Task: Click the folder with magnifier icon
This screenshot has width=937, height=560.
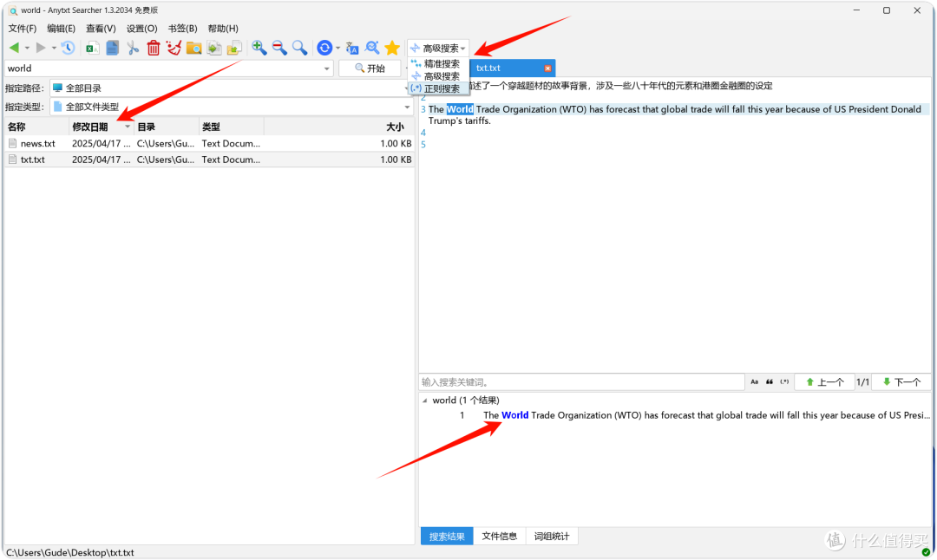Action: pyautogui.click(x=193, y=48)
